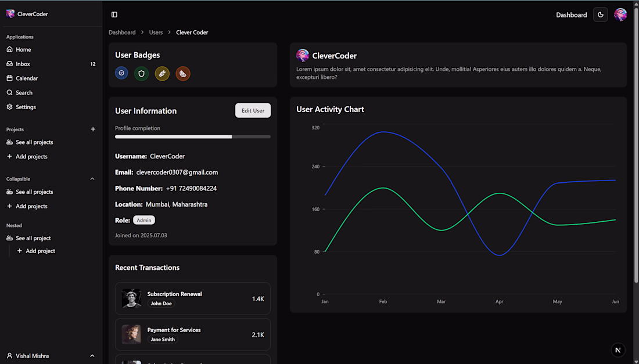Image resolution: width=639 pixels, height=364 pixels.
Task: Click Jane Smith's transaction photo
Action: pos(131,334)
